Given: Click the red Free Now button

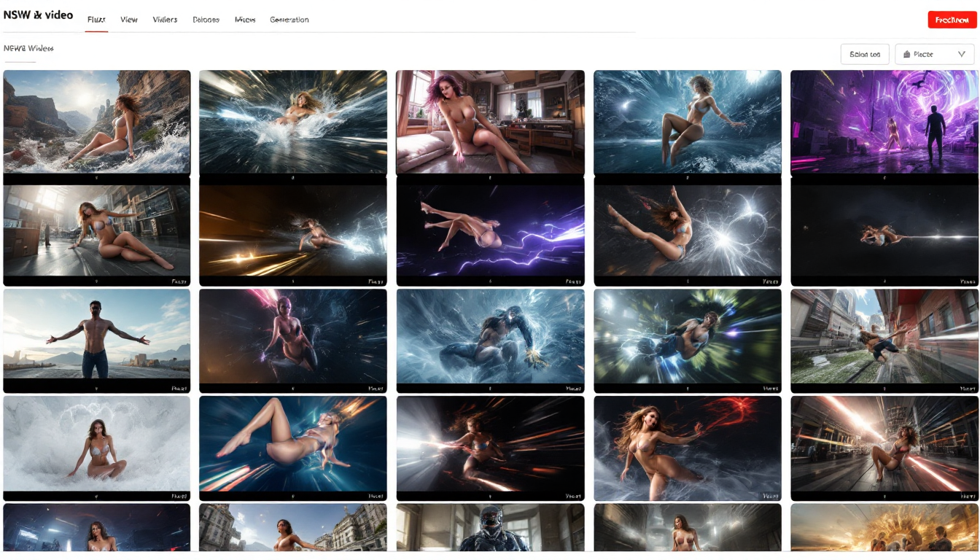Looking at the screenshot, I should point(952,20).
